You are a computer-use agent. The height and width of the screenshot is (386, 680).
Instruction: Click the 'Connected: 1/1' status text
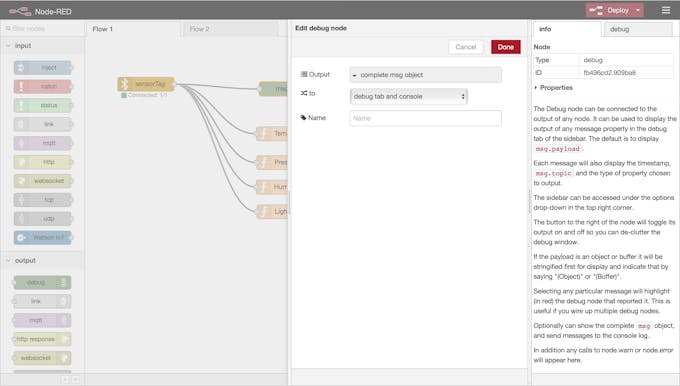pos(147,95)
